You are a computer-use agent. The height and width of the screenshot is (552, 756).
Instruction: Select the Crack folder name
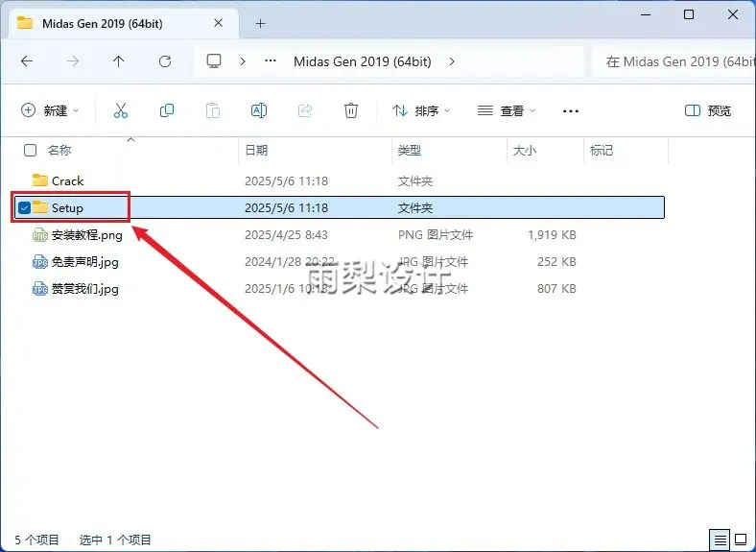[x=67, y=180]
